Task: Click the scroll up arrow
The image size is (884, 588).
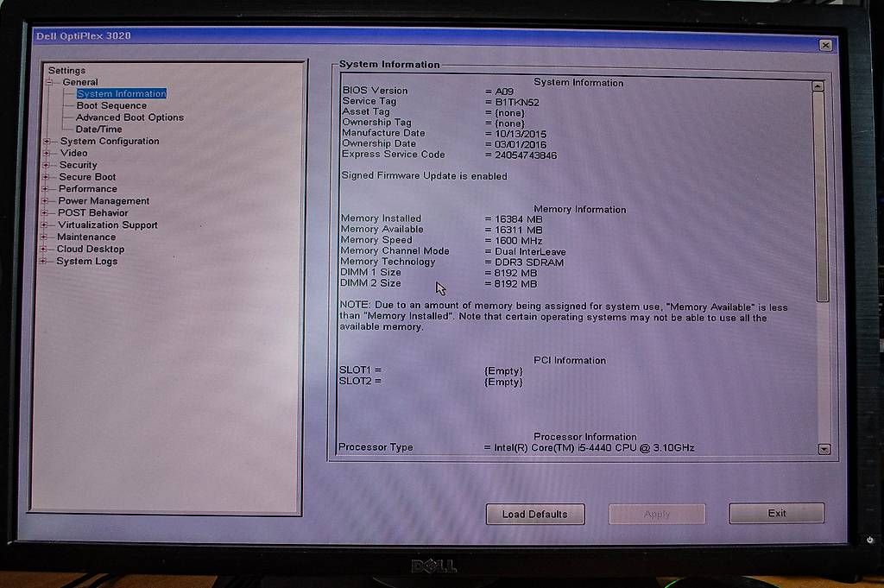Action: 818,86
